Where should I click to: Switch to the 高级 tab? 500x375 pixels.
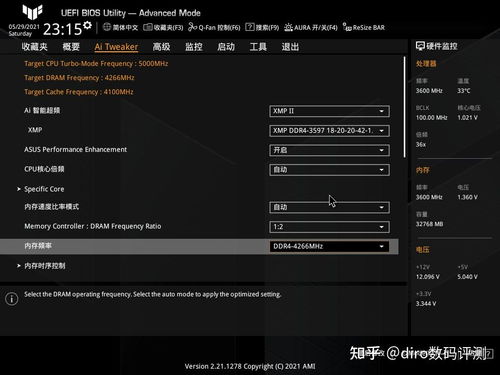click(x=161, y=47)
